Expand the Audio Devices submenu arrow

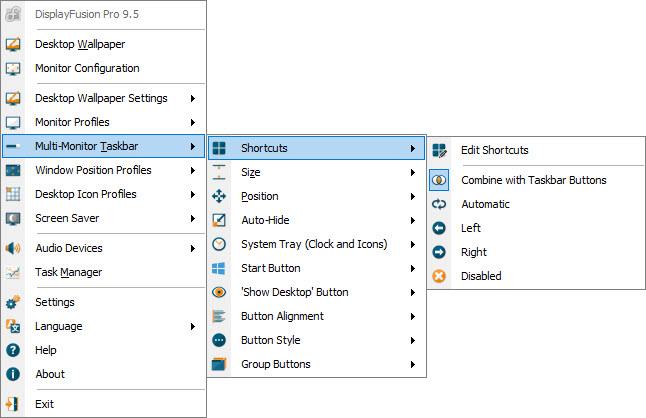(x=193, y=248)
